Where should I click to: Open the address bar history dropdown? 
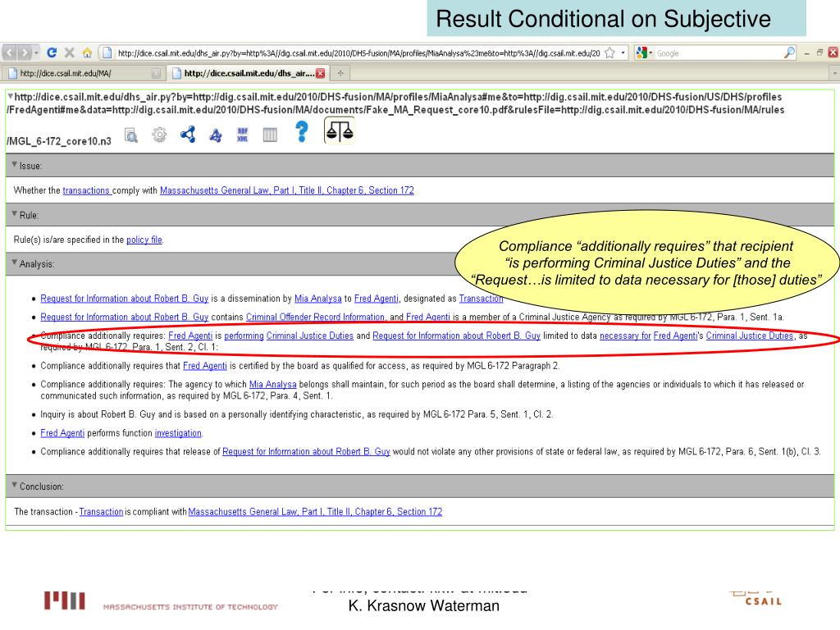coord(623,52)
